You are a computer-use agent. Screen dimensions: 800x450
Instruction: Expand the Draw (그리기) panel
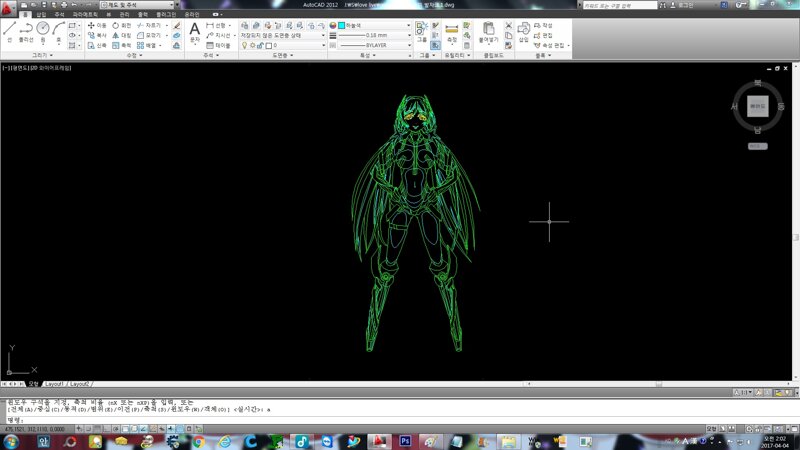42,55
